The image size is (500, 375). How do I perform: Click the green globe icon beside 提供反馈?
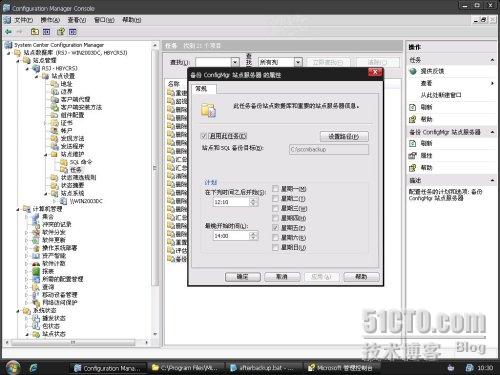tap(413, 71)
